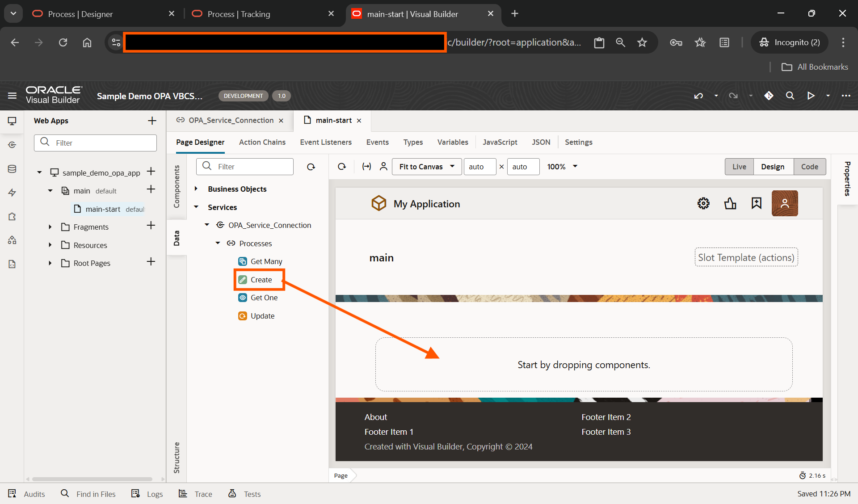
Task: Open the zoom level 100% dropdown
Action: pyautogui.click(x=562, y=166)
